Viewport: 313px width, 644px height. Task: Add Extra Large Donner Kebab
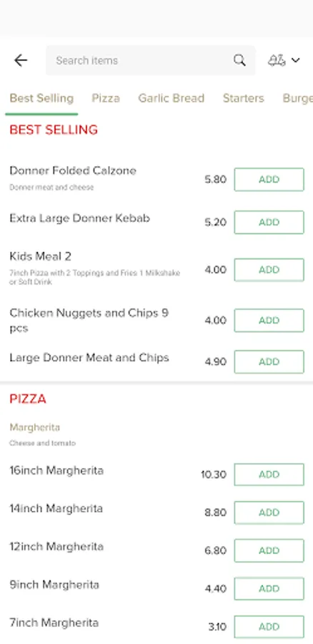pyautogui.click(x=269, y=223)
